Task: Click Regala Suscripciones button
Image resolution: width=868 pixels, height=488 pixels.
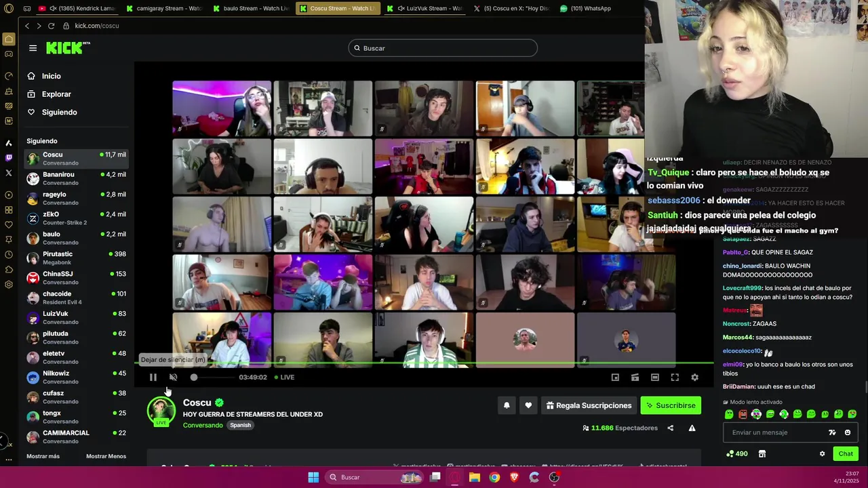Action: click(x=589, y=405)
